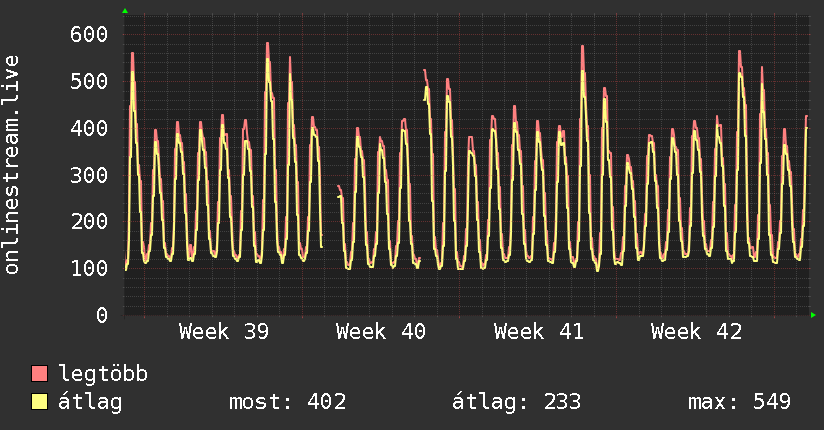The height and width of the screenshot is (430, 824).
Task: Click the red legtöbb legend color swatch
Action: [x=39, y=374]
